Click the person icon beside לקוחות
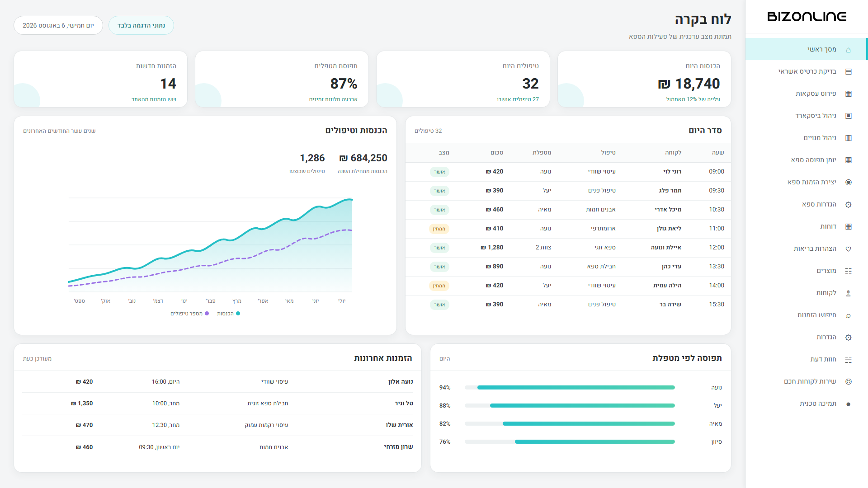Image resolution: width=868 pixels, height=488 pixels. tap(848, 293)
